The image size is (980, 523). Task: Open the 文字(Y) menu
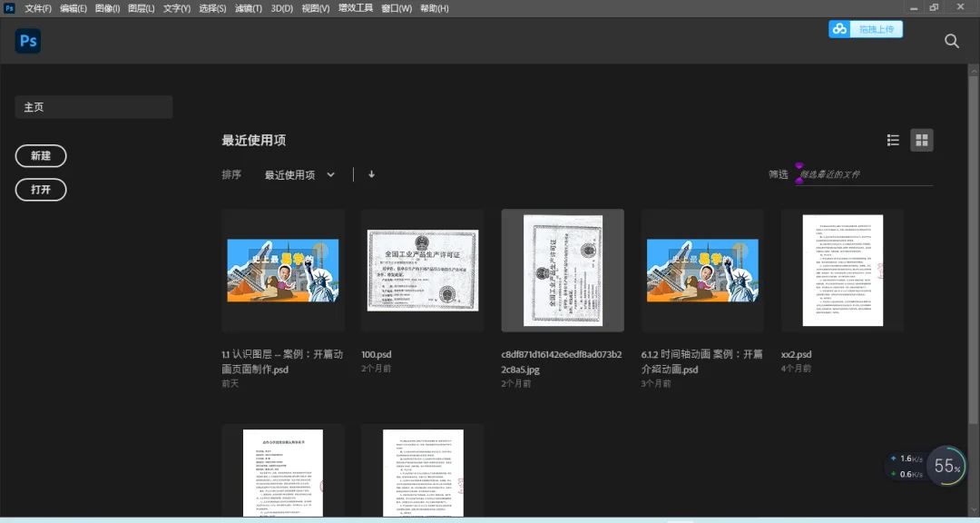tap(177, 8)
